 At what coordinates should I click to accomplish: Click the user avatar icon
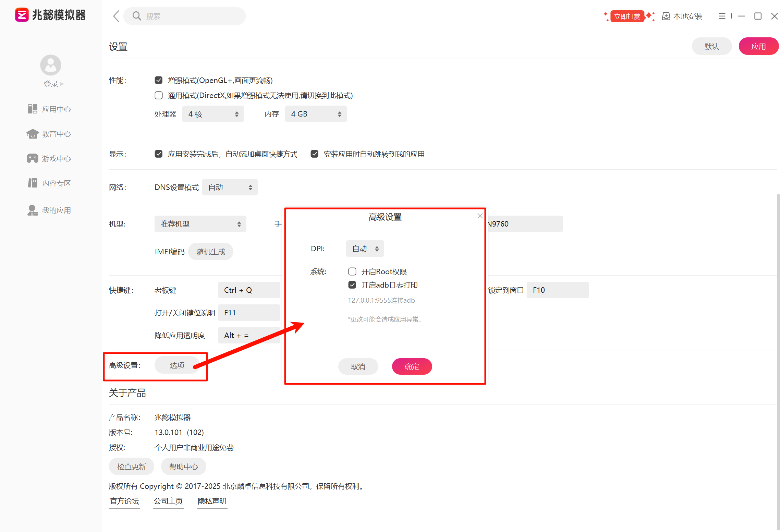point(51,65)
